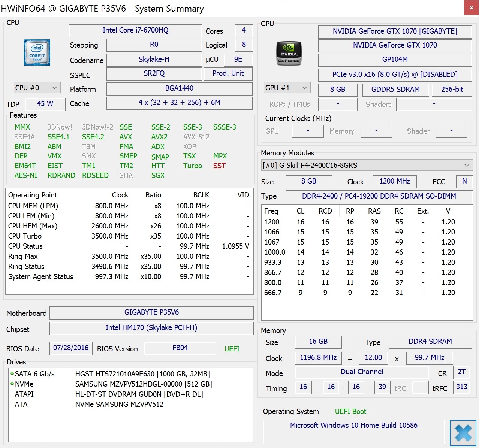
Task: Click green SATA 6 Gb/s drive indicator
Action: (x=12, y=374)
